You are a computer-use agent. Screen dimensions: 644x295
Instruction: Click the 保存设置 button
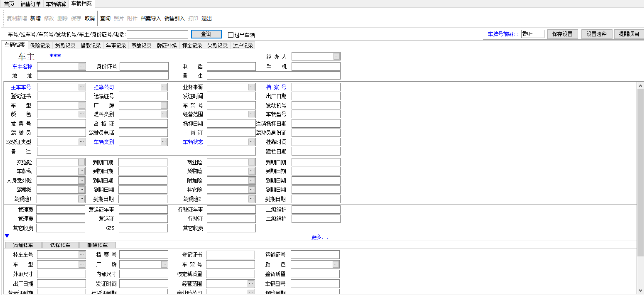click(563, 34)
